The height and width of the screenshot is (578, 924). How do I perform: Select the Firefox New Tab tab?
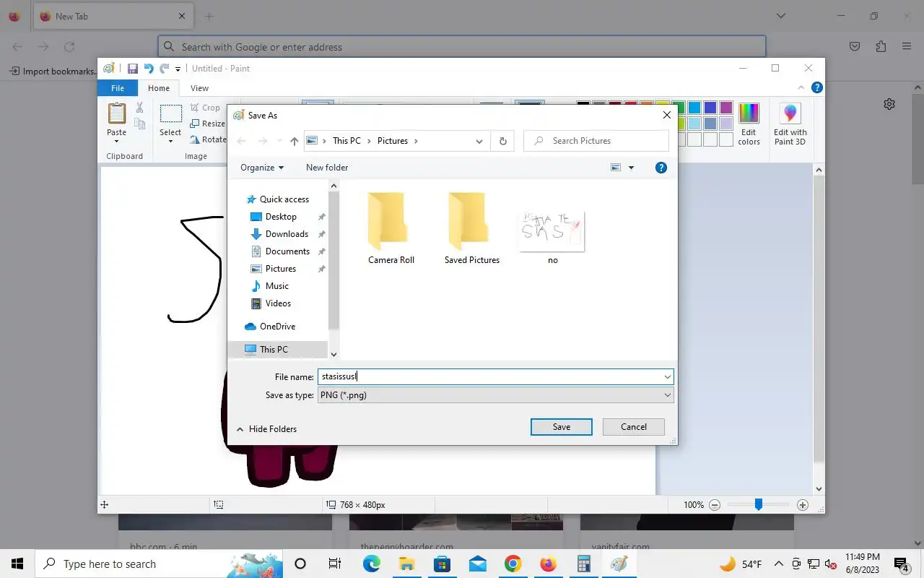tap(112, 16)
